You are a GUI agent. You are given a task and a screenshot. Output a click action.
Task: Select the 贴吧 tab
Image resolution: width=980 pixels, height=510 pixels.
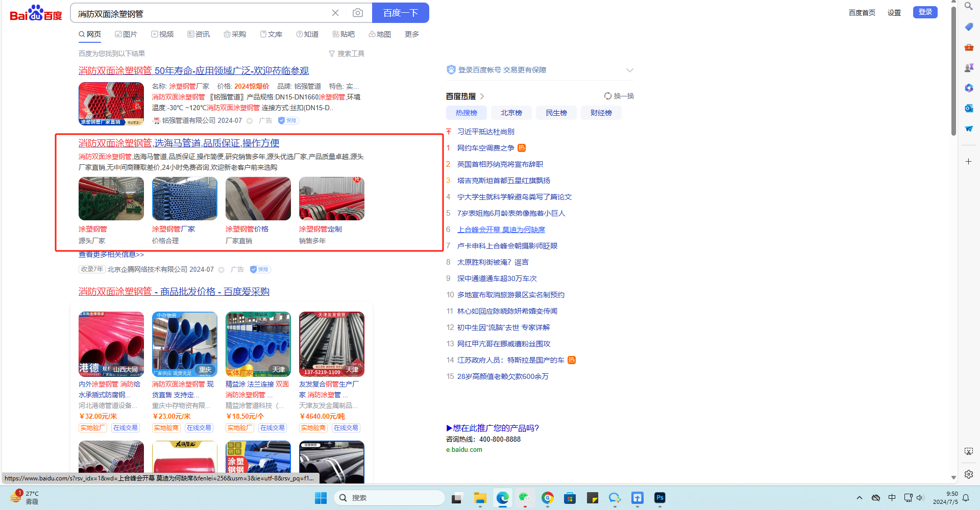click(344, 34)
